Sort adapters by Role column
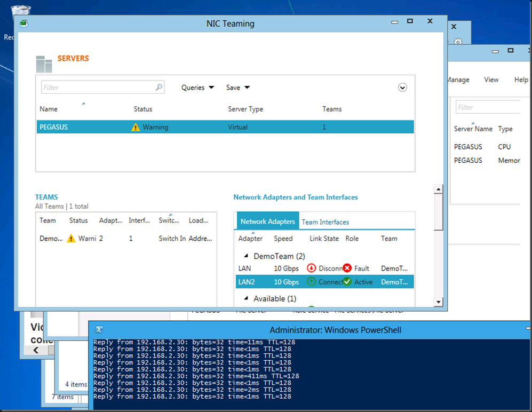The image size is (532, 412). (x=352, y=238)
